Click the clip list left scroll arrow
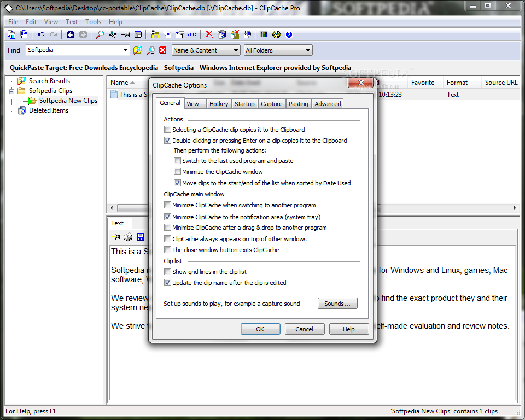 click(x=112, y=208)
